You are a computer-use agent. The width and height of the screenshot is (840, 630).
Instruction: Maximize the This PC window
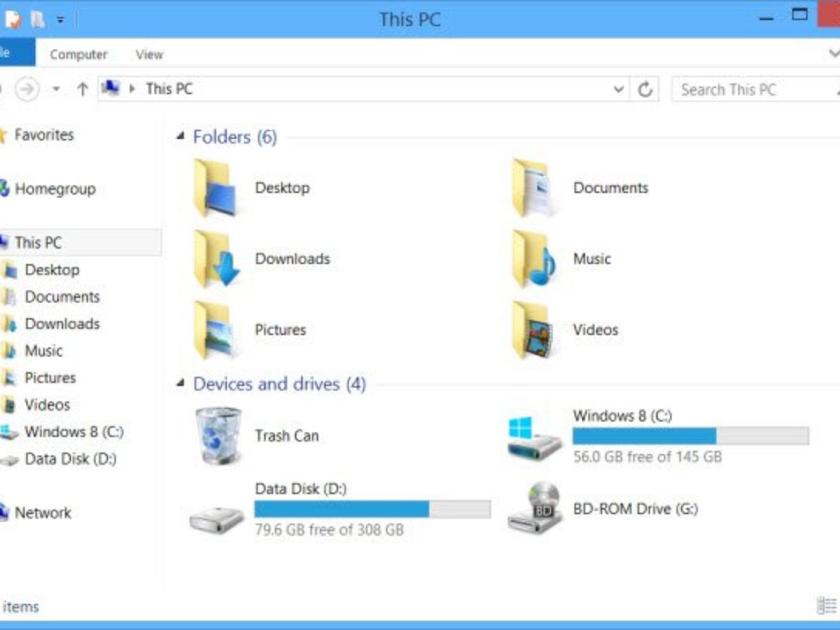coord(799,15)
